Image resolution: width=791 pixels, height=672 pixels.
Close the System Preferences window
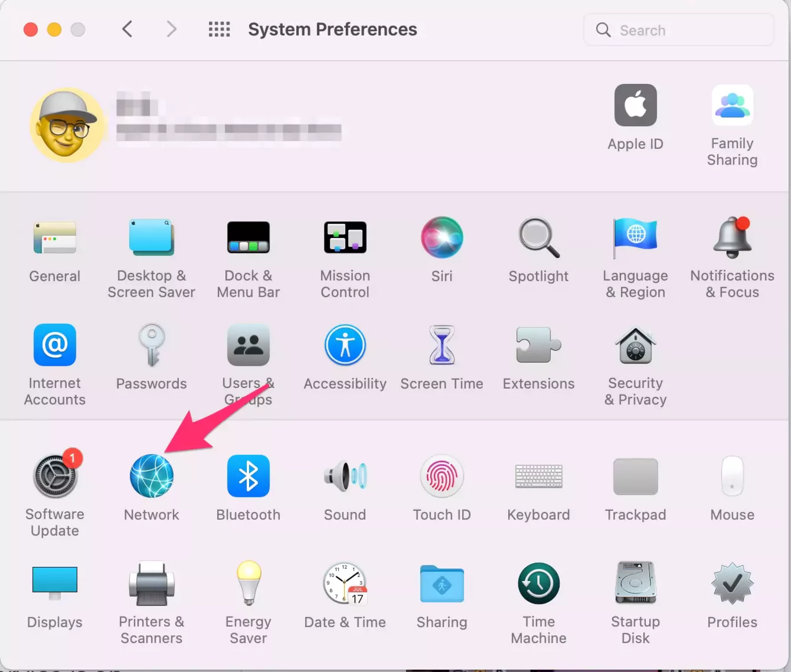31,29
